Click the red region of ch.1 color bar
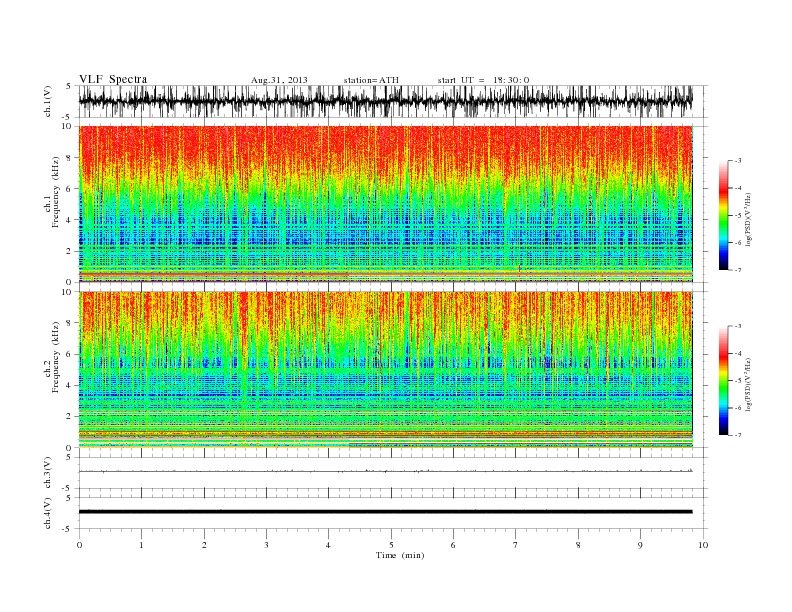 (723, 189)
